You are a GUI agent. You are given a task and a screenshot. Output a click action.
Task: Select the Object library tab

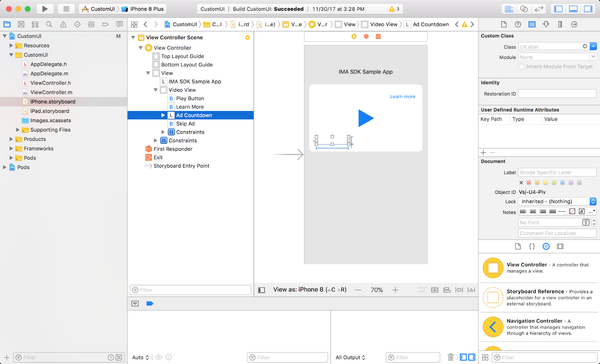pyautogui.click(x=546, y=246)
